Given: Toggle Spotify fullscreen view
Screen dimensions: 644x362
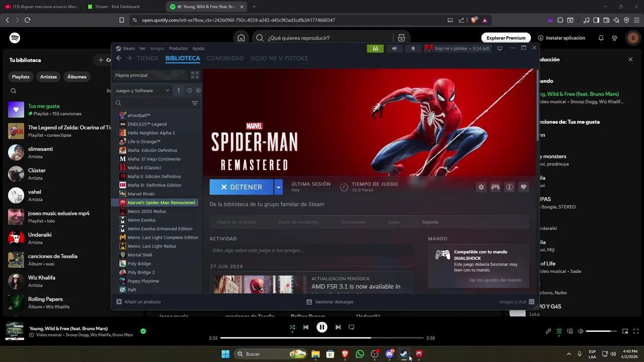Looking at the screenshot, I should (635, 331).
